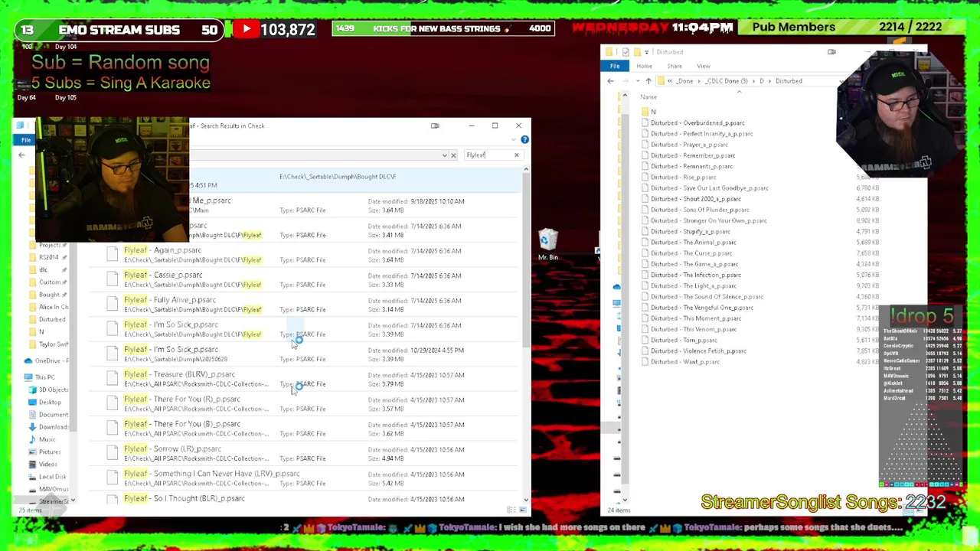980x551 pixels.
Task: Click _CDLC Done (3) breadcrumb segment
Action: coord(726,80)
